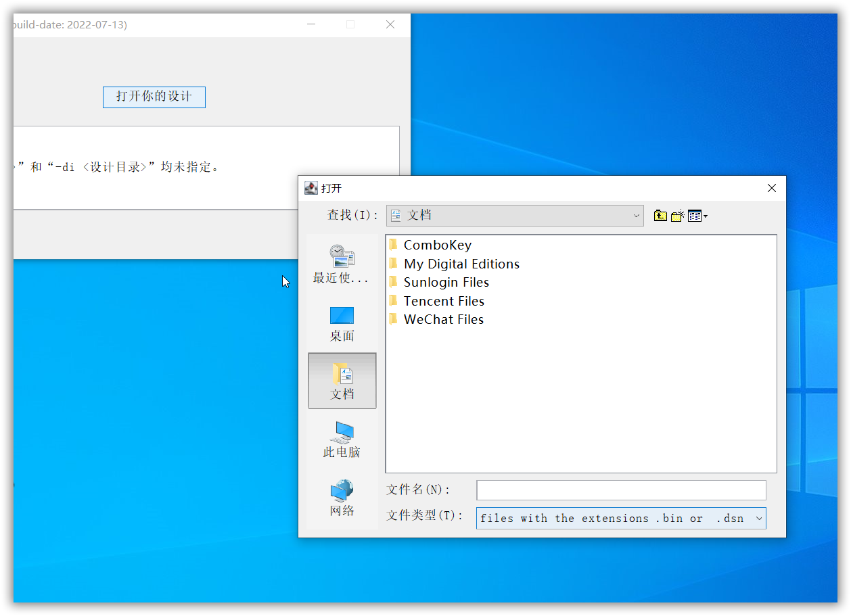Click the Create New Folder icon
Viewport: 851px width, 616px height.
tap(678, 215)
